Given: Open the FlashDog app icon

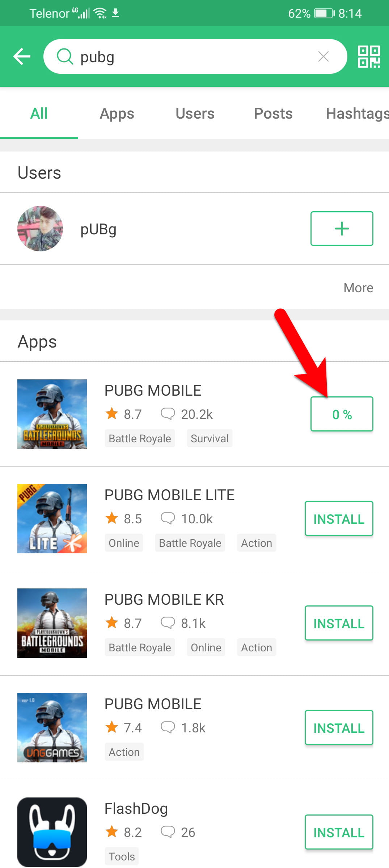Looking at the screenshot, I should 52,832.
